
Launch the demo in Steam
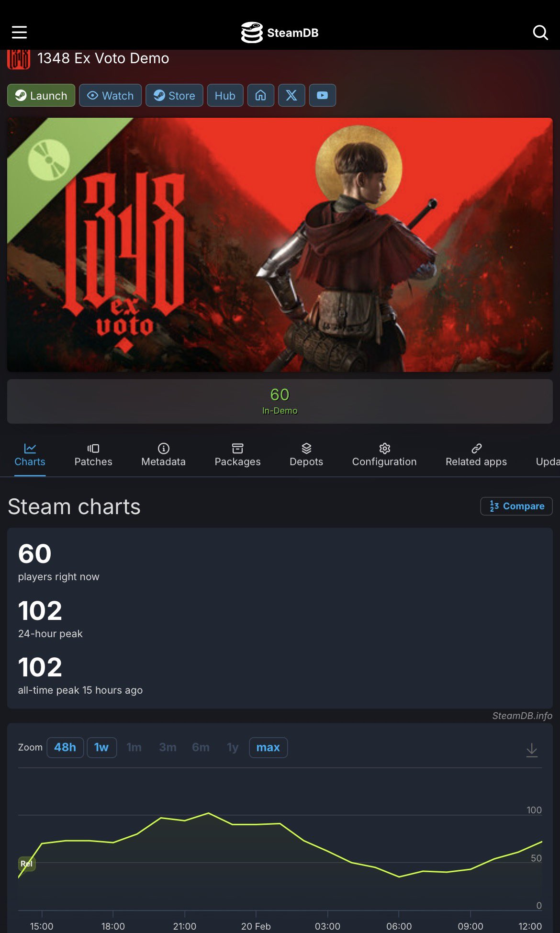41,95
